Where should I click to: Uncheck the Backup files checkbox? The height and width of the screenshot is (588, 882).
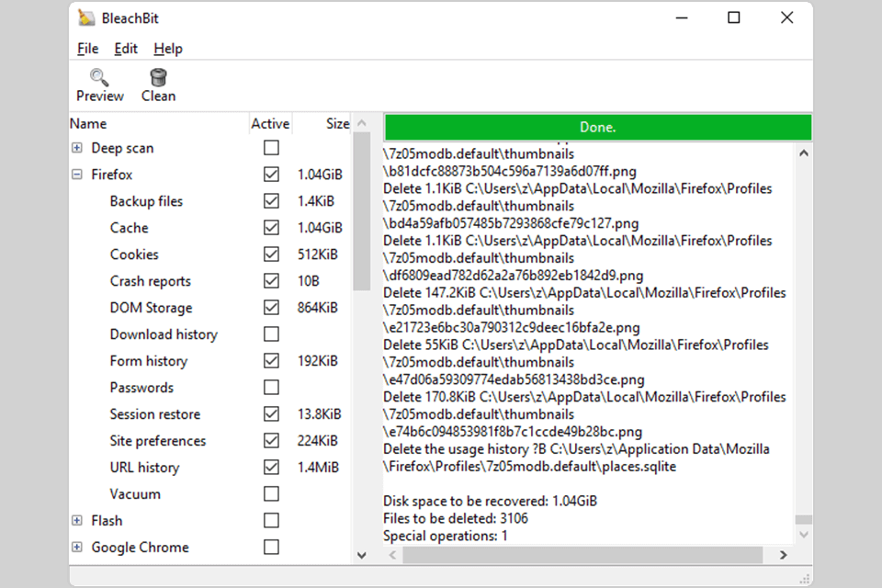pos(271,201)
